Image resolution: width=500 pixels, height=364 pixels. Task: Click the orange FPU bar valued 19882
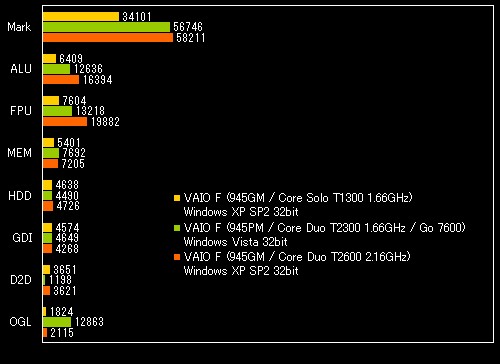65,122
